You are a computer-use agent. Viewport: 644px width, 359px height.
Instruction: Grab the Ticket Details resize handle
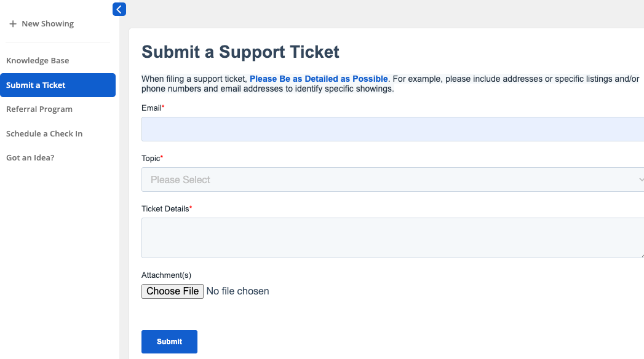coord(642,255)
